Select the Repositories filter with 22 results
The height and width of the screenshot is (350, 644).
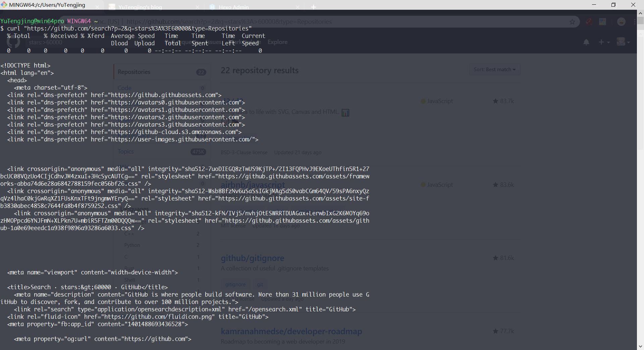click(x=162, y=72)
